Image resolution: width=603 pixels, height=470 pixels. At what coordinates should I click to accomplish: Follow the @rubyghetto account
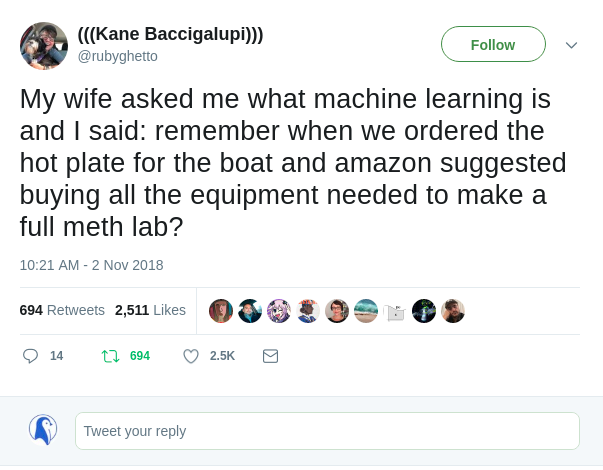[x=493, y=45]
